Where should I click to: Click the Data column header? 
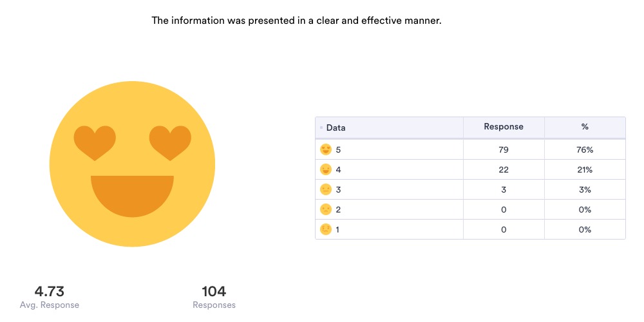[336, 128]
